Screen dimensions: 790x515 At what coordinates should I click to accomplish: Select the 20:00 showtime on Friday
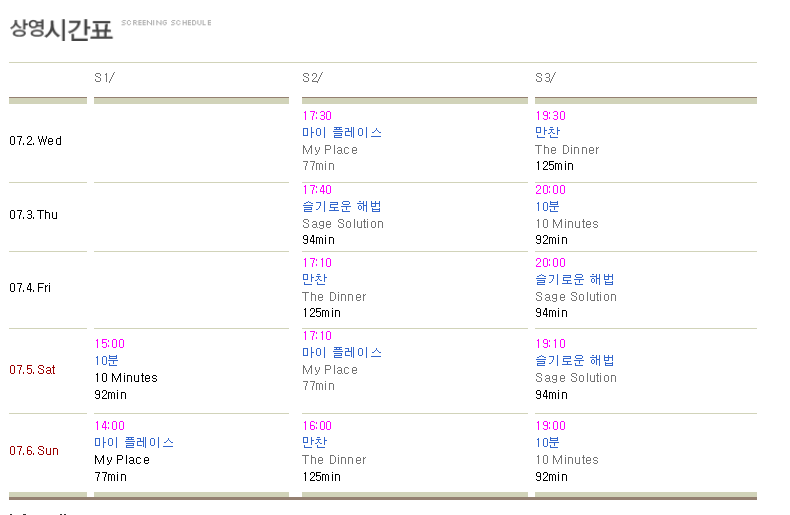click(550, 263)
